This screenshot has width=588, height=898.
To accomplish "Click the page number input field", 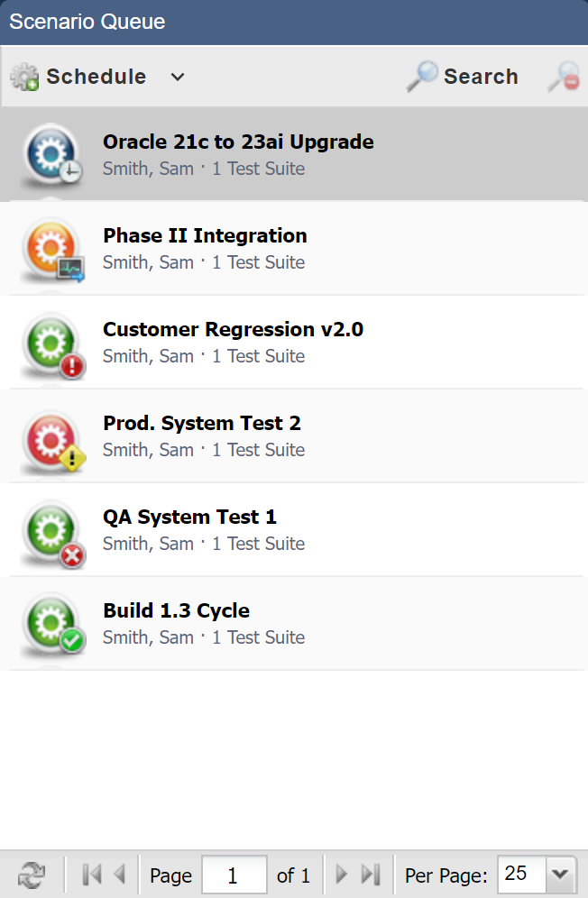I will tap(234, 875).
